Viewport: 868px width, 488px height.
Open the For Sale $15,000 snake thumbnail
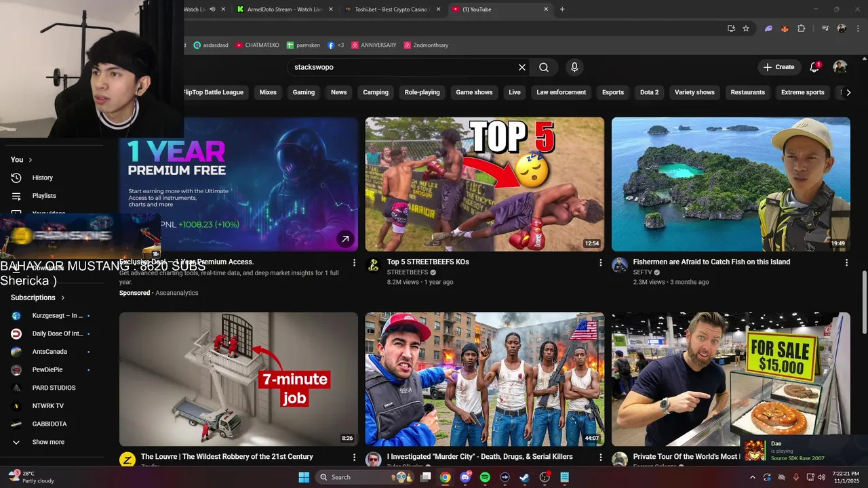[731, 379]
